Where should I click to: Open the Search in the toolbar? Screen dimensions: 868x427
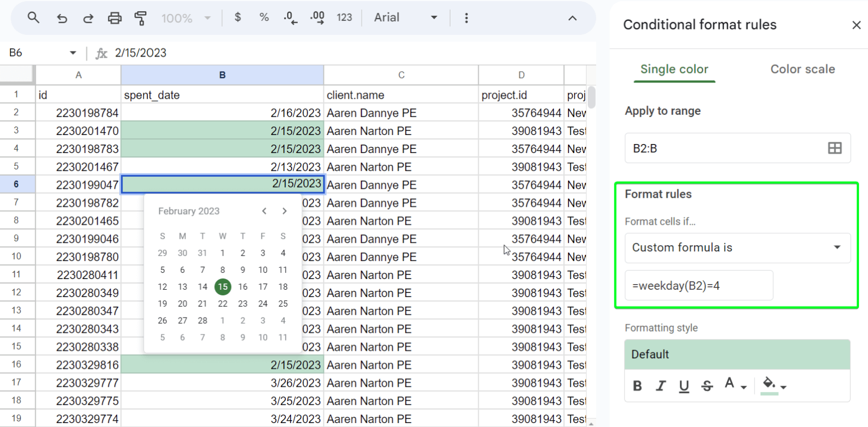[33, 18]
